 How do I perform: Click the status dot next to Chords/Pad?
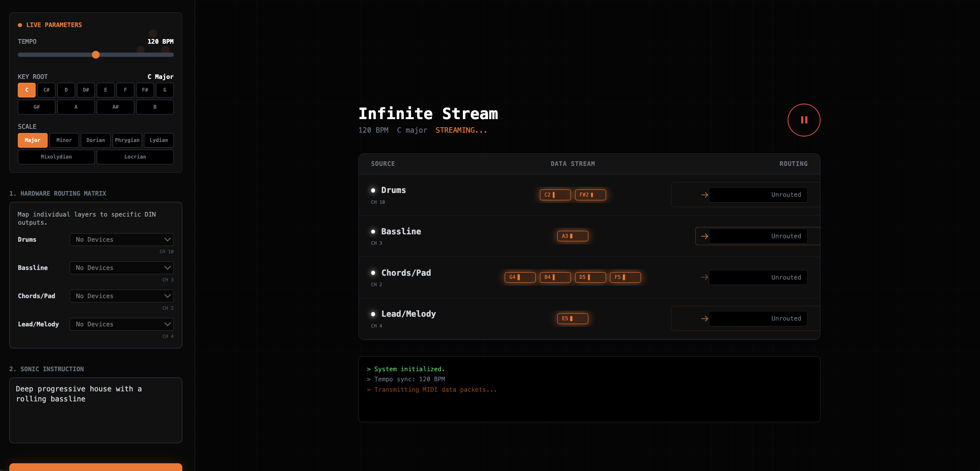pyautogui.click(x=373, y=273)
